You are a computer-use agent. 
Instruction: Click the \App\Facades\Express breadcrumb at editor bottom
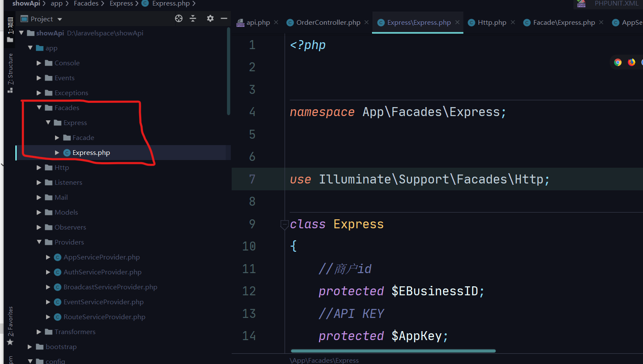(x=324, y=360)
